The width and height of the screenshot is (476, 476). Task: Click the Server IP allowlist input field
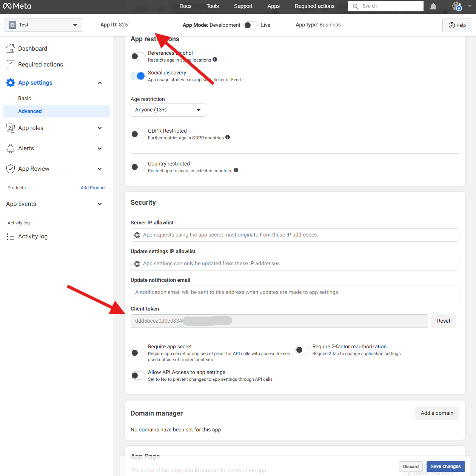click(295, 235)
